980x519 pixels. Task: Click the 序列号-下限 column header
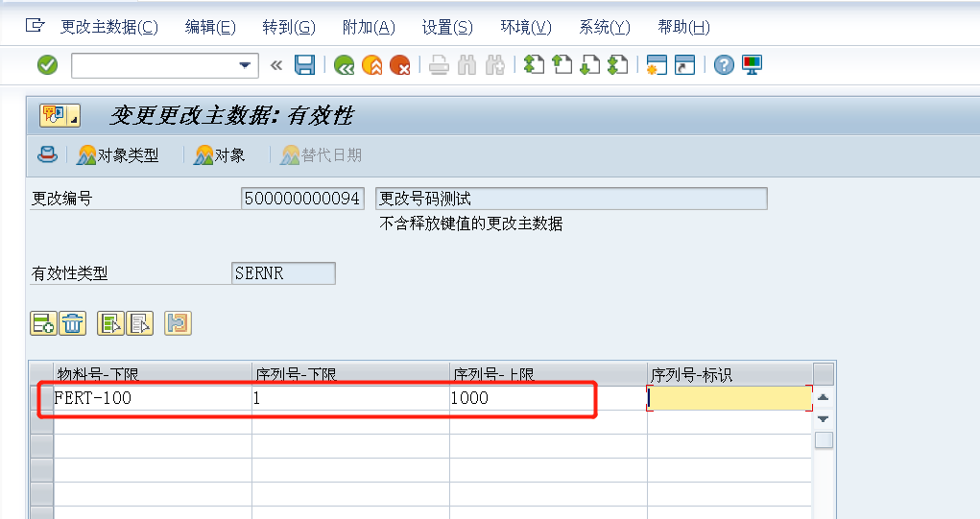pos(350,374)
